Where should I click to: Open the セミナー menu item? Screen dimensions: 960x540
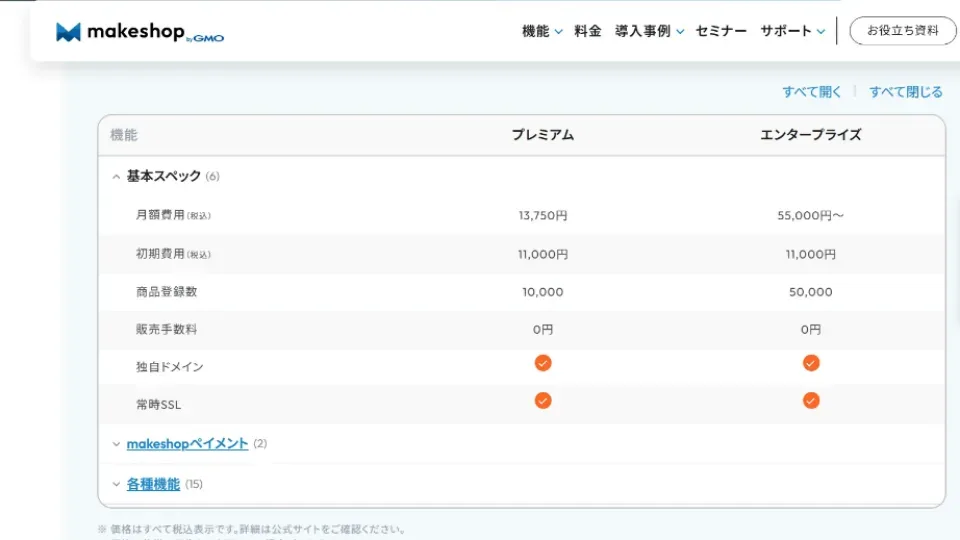[x=721, y=31]
